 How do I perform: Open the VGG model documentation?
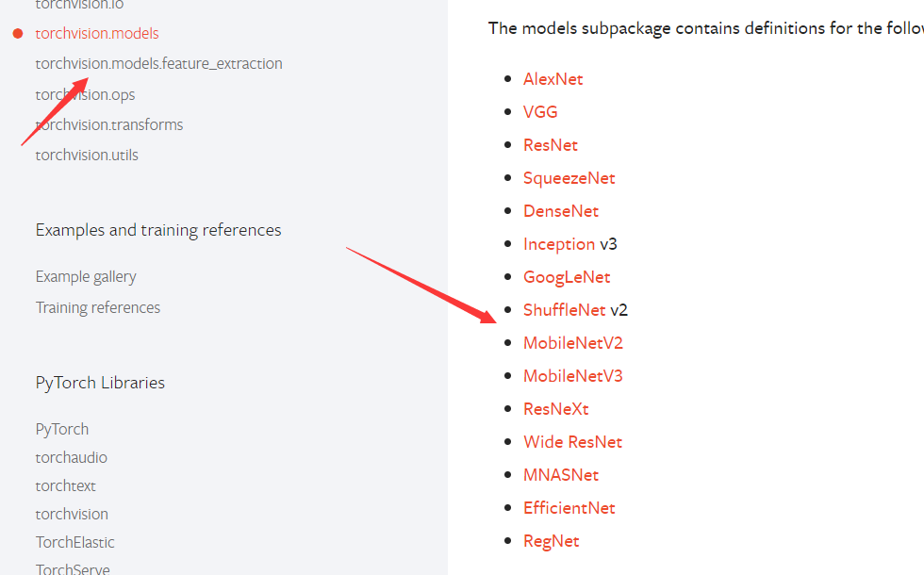tap(539, 111)
